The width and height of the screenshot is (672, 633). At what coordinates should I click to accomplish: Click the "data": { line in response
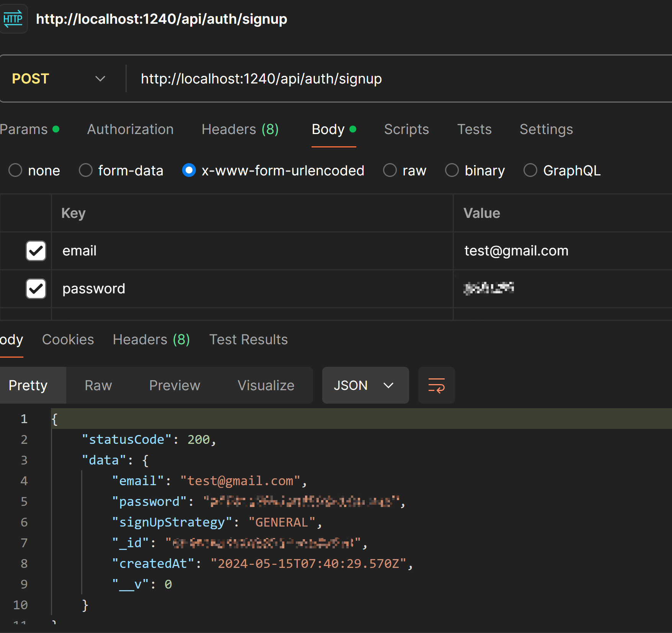(115, 460)
